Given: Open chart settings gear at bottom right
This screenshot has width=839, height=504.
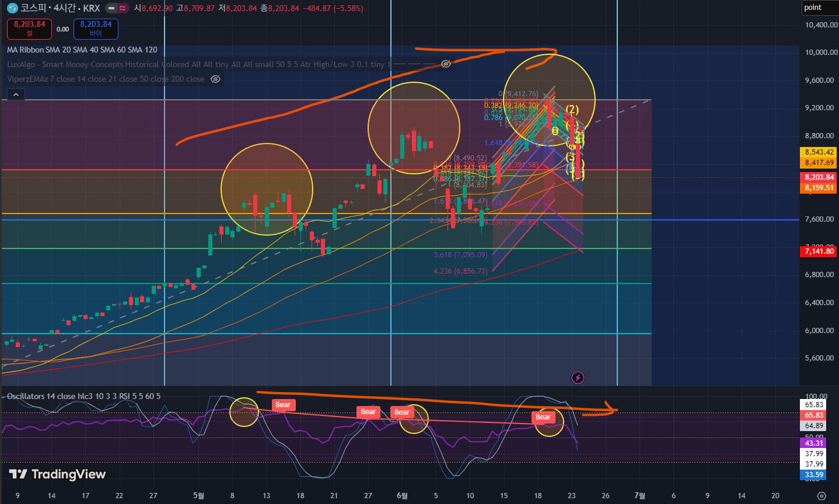Looking at the screenshot, I should click(x=821, y=496).
